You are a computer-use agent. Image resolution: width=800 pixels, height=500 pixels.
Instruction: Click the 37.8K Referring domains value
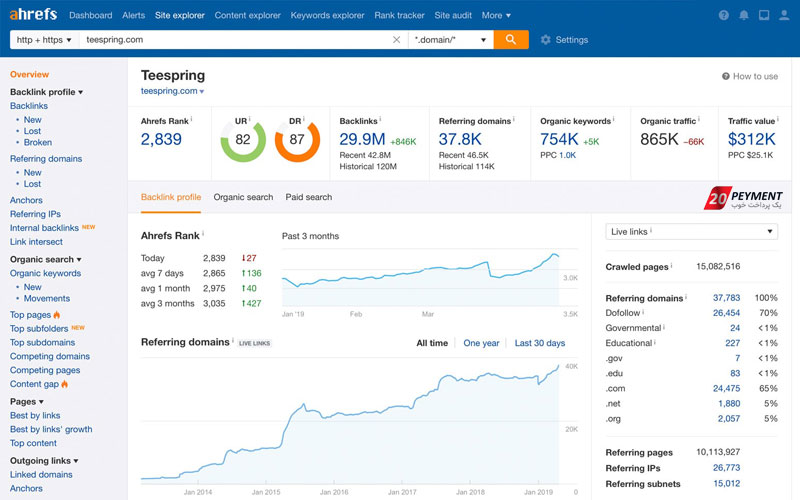pyautogui.click(x=460, y=139)
